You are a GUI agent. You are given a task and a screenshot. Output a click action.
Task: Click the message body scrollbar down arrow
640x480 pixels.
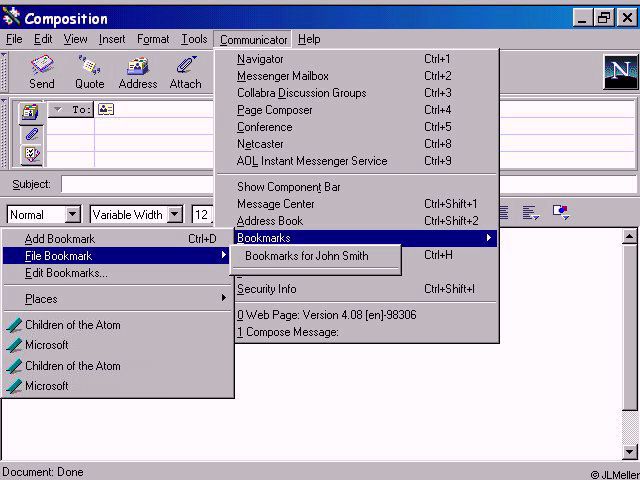(629, 451)
